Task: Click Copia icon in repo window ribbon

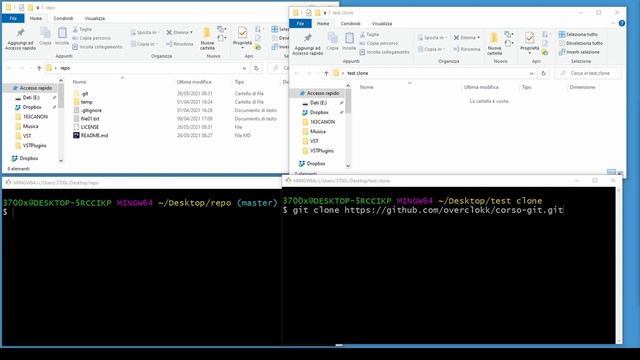Action: coord(45,36)
